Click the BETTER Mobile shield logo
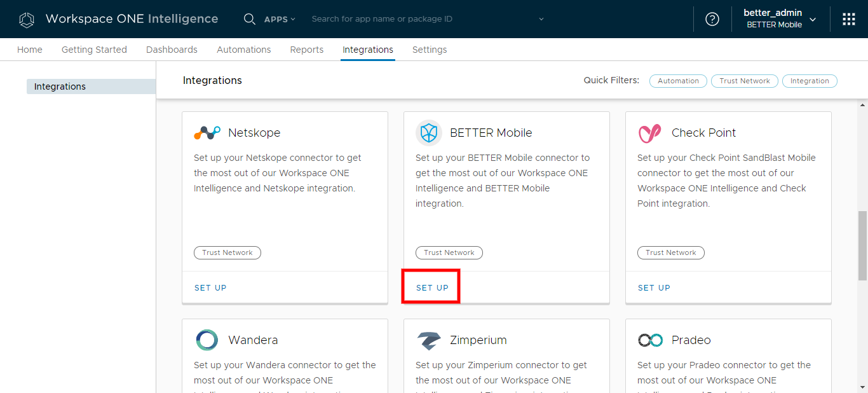The height and width of the screenshot is (393, 868). click(429, 133)
